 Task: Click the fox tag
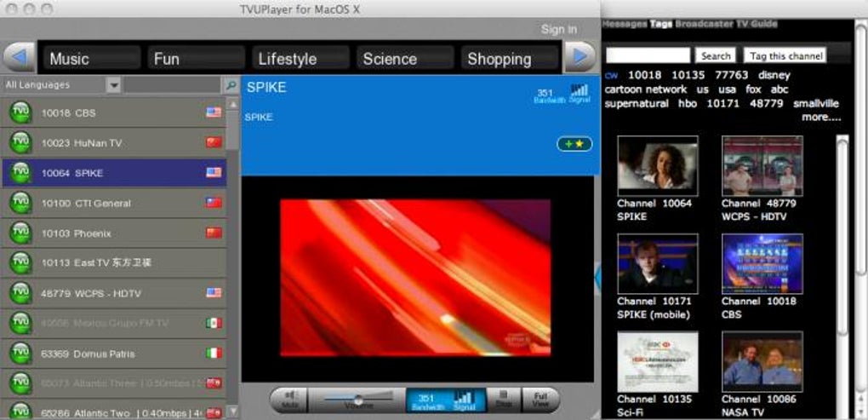pyautogui.click(x=753, y=89)
